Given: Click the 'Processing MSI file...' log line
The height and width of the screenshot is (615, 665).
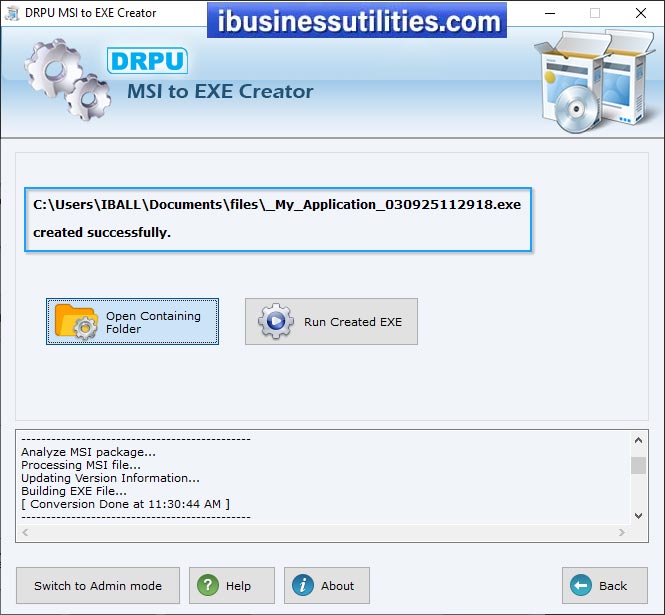Looking at the screenshot, I should pyautogui.click(x=81, y=465).
